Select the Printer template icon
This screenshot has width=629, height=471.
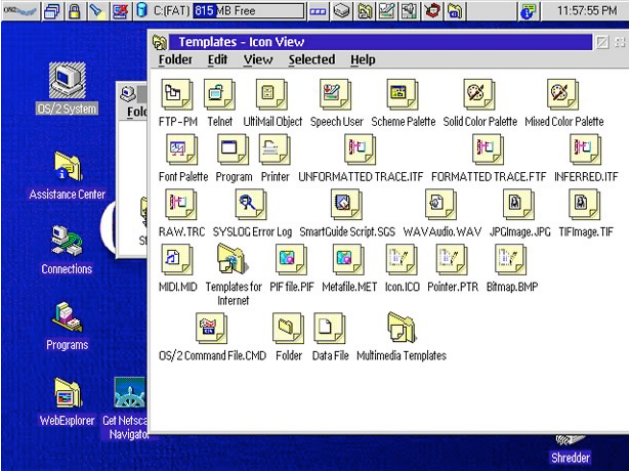(x=275, y=150)
